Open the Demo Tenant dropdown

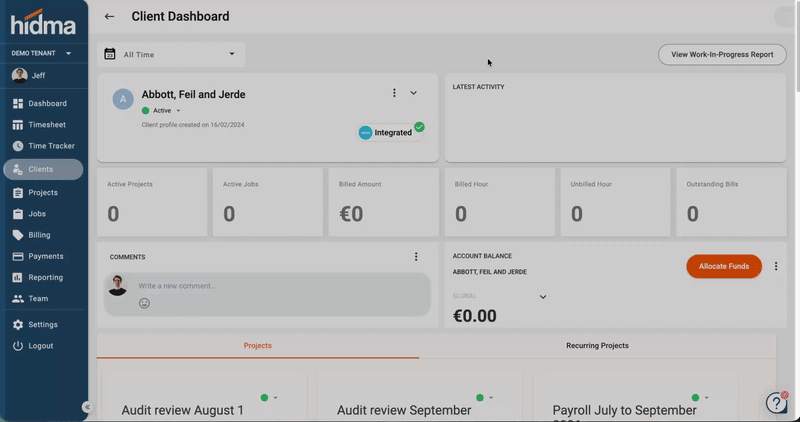point(42,53)
